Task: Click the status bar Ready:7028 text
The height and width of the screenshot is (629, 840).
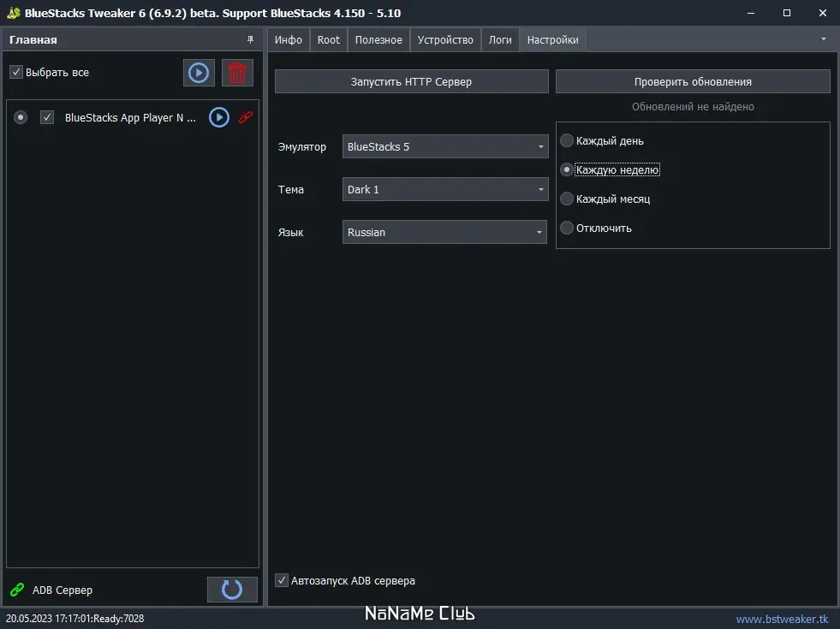Action: pos(119,618)
